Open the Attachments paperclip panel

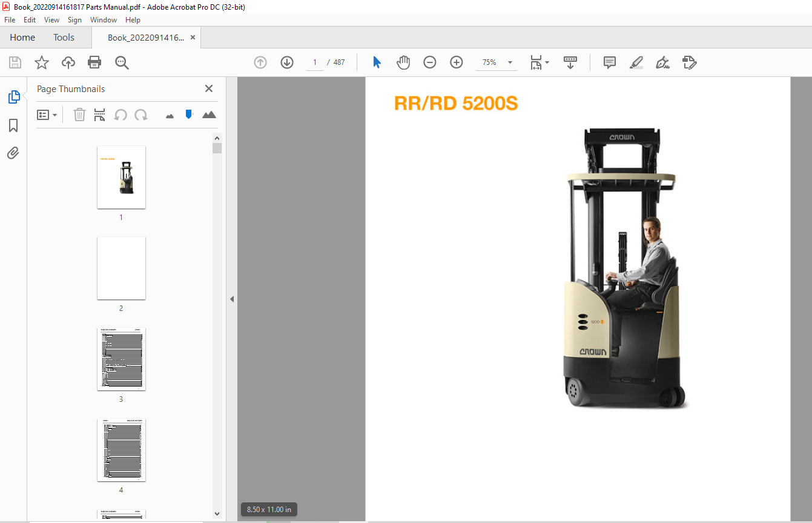(13, 153)
